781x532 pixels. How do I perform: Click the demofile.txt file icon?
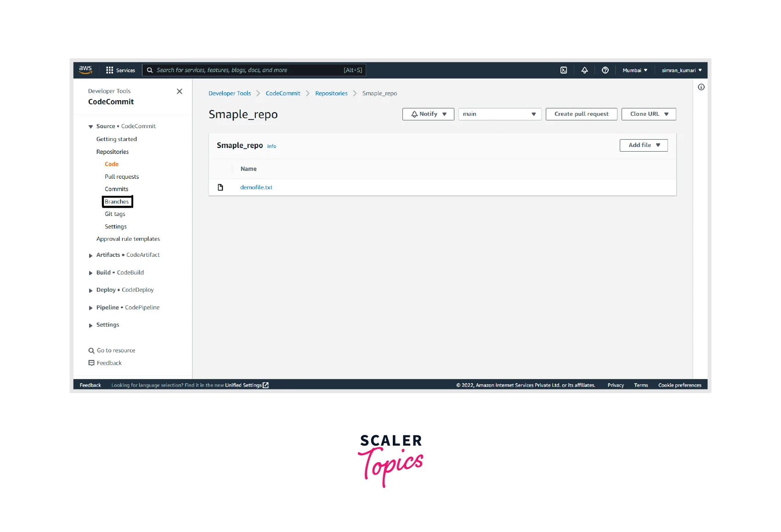[x=221, y=187]
